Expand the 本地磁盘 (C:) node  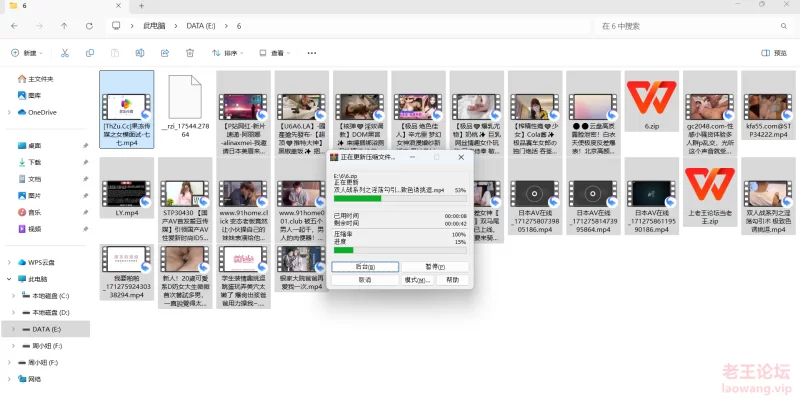14,295
